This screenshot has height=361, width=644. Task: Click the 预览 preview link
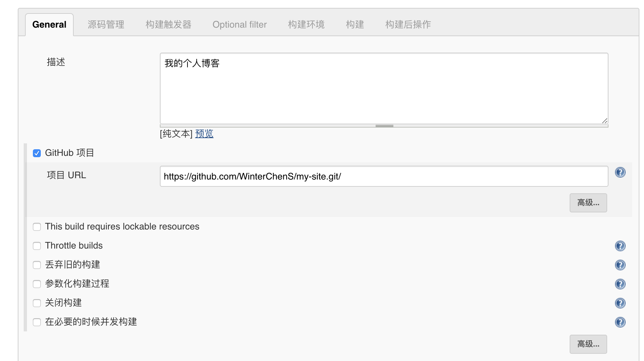204,134
